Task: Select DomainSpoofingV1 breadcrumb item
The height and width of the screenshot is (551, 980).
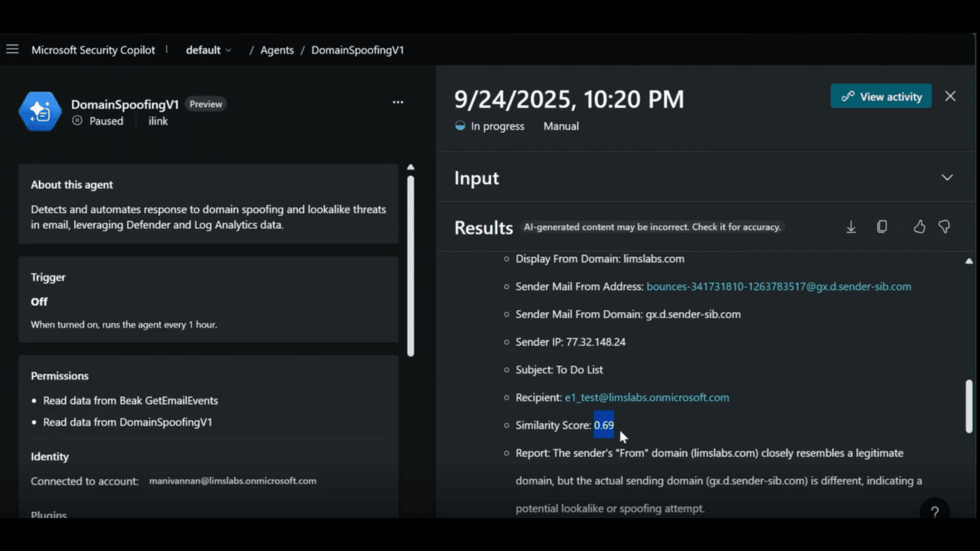Action: click(358, 50)
